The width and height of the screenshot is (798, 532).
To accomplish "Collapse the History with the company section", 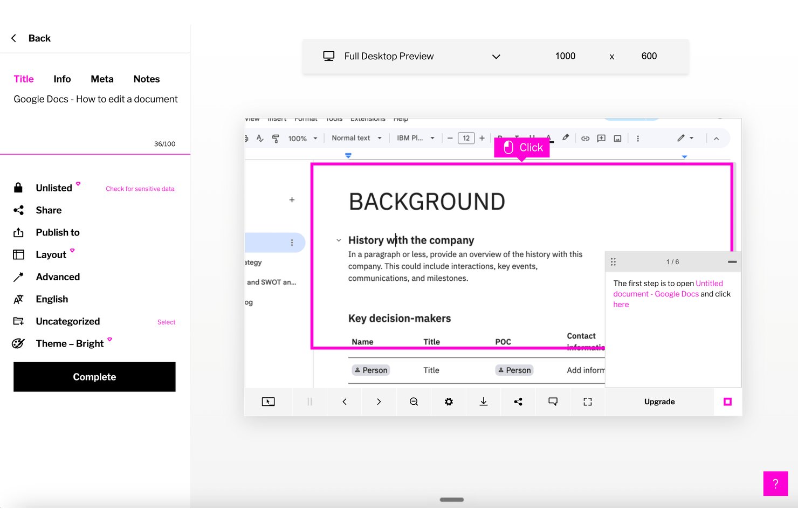I will tap(339, 240).
